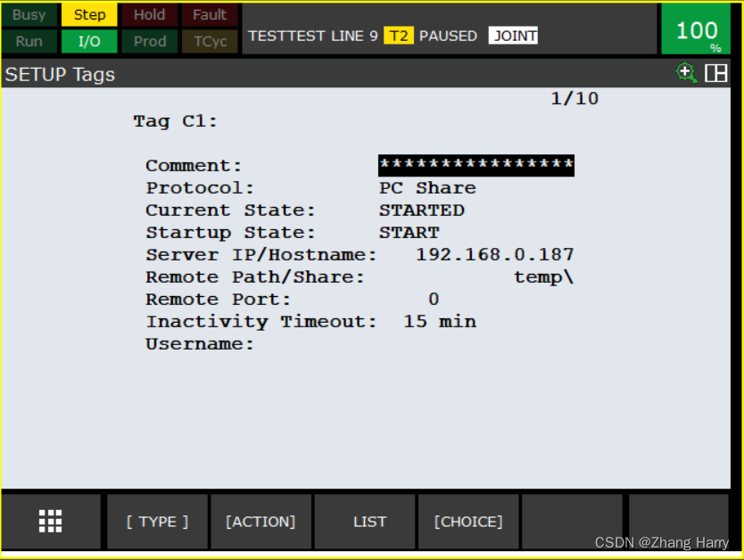Click the SETUP Tags screen title
This screenshot has width=744, height=560.
coord(61,74)
